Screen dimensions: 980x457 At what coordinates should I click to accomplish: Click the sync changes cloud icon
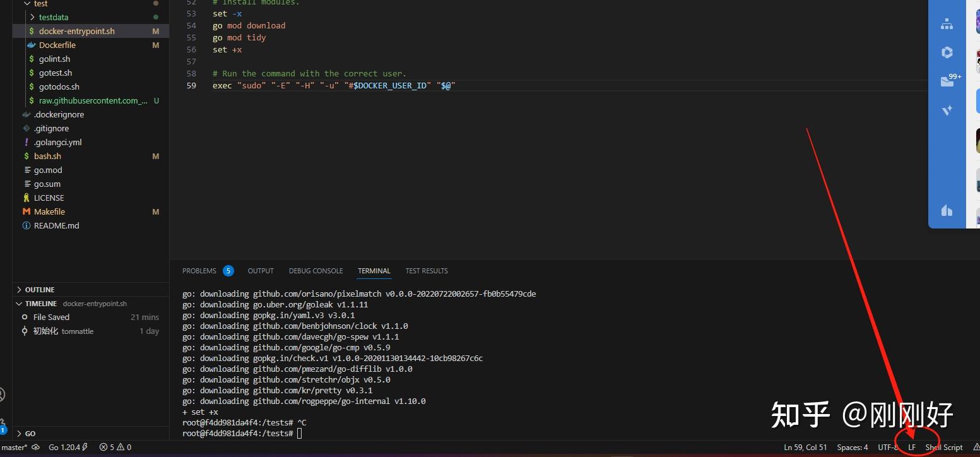pyautogui.click(x=35, y=447)
